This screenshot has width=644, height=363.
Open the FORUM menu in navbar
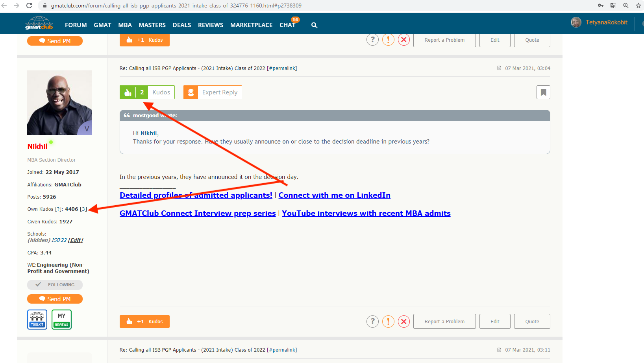[76, 25]
